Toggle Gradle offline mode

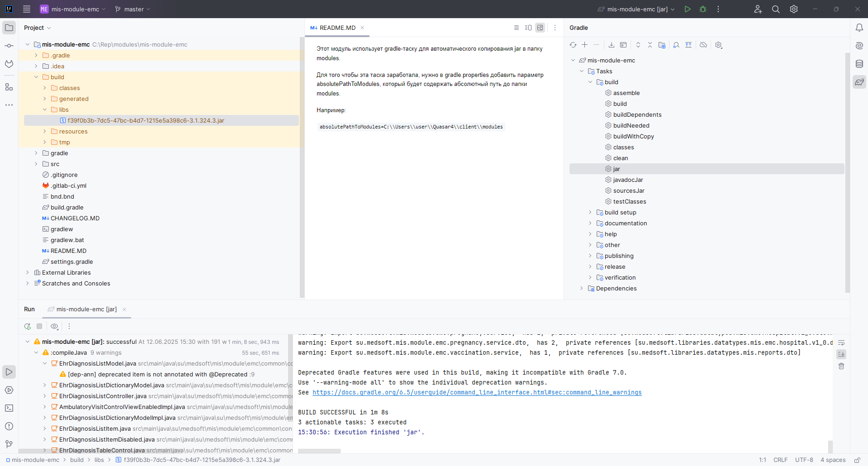(703, 45)
